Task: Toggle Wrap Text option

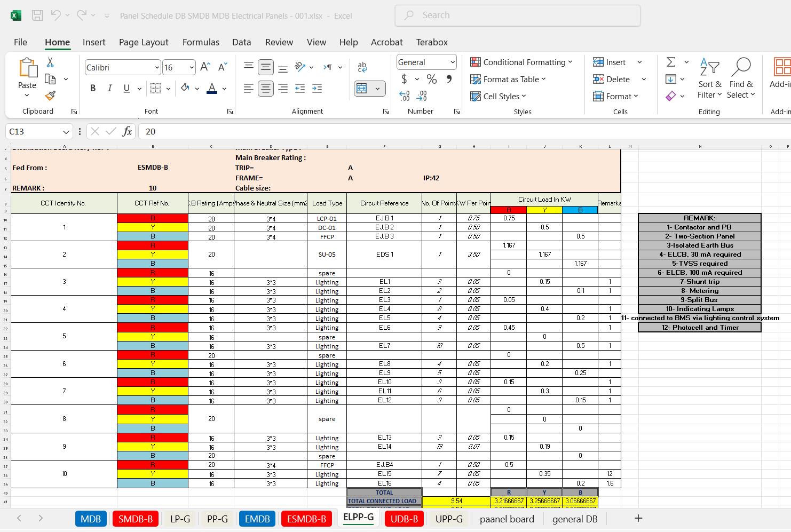Action: [x=362, y=67]
